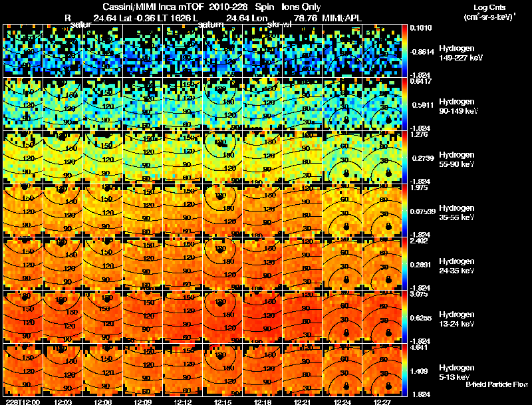This screenshot has height=405, width=532.
Task: Click the 12:12 time label
Action: 183,402
